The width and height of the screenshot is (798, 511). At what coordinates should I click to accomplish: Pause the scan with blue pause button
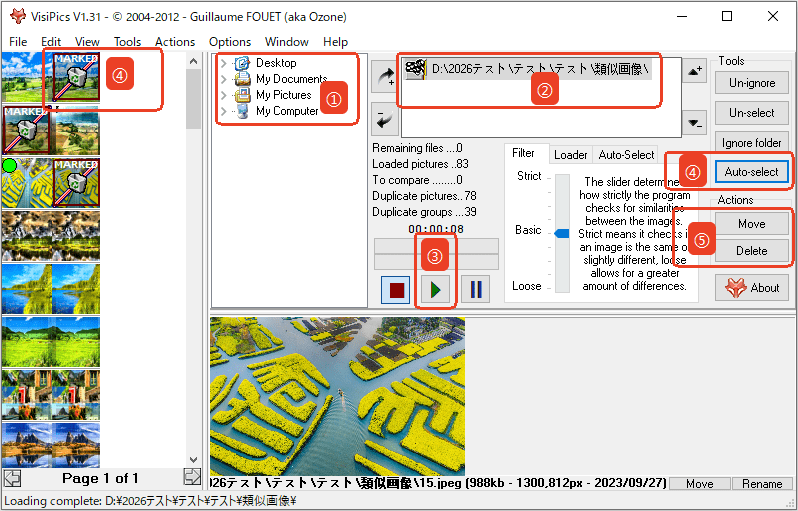coord(475,290)
